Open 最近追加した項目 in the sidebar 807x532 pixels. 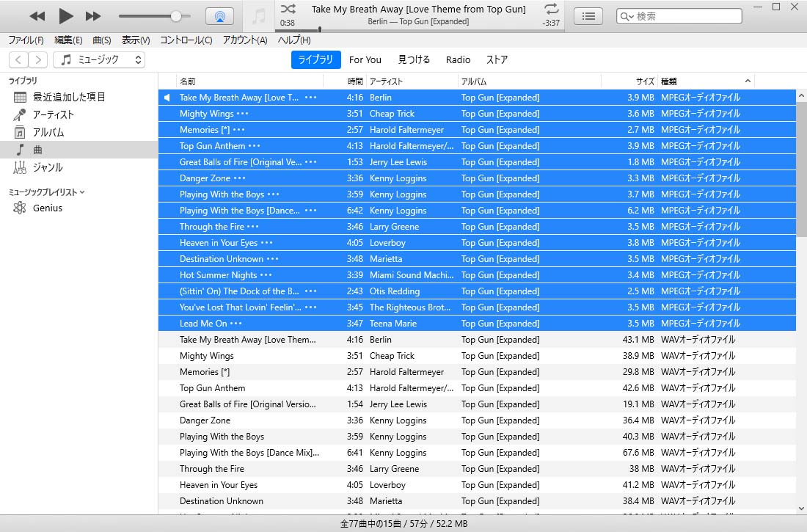pos(69,97)
